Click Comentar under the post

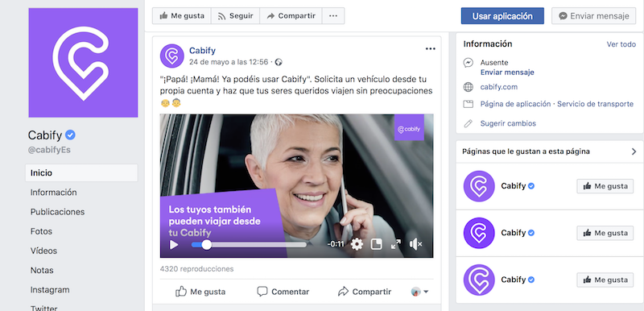point(283,292)
